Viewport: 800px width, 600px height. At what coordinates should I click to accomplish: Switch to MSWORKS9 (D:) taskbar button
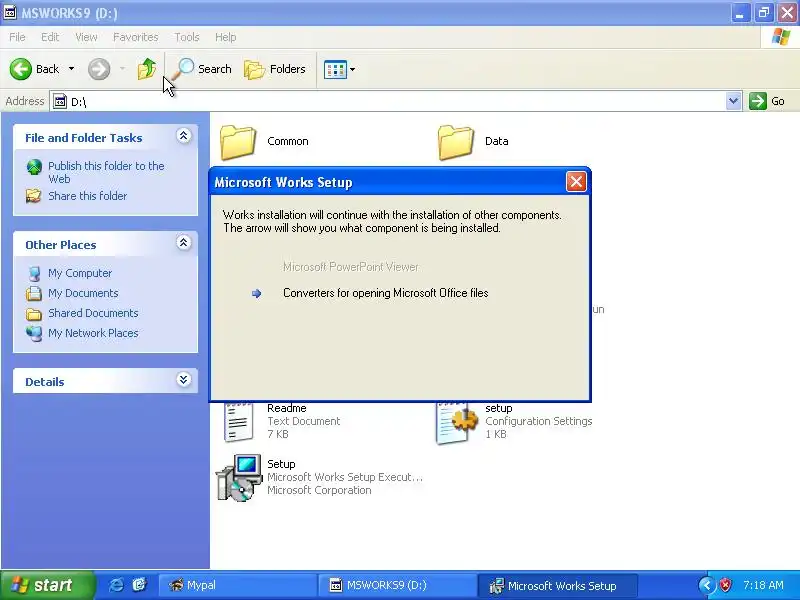pyautogui.click(x=396, y=585)
